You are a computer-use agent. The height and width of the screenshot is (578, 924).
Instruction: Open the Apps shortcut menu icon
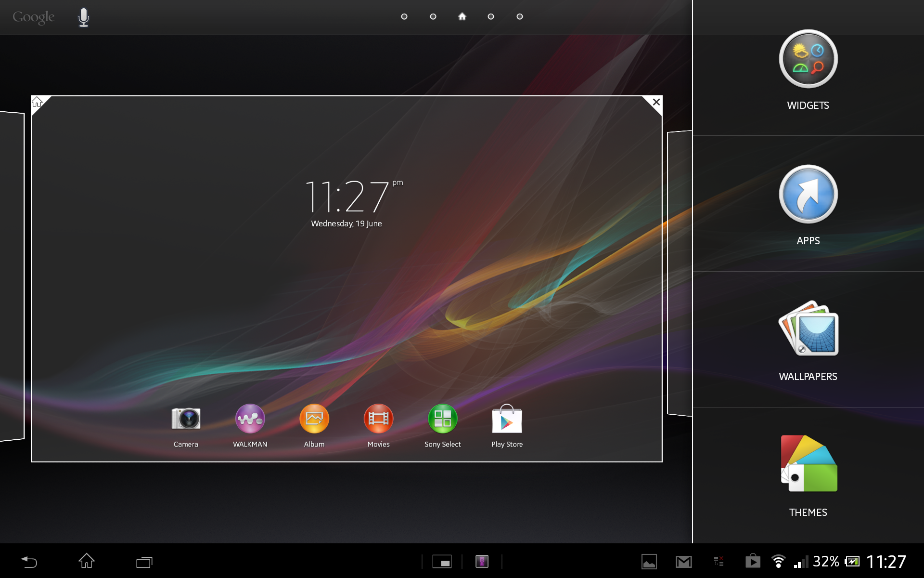tap(808, 194)
